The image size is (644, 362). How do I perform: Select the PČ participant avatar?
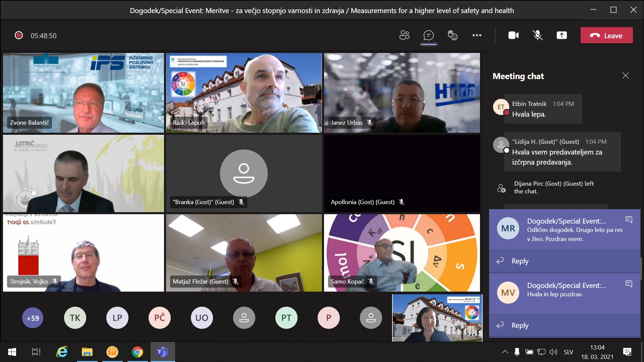160,318
